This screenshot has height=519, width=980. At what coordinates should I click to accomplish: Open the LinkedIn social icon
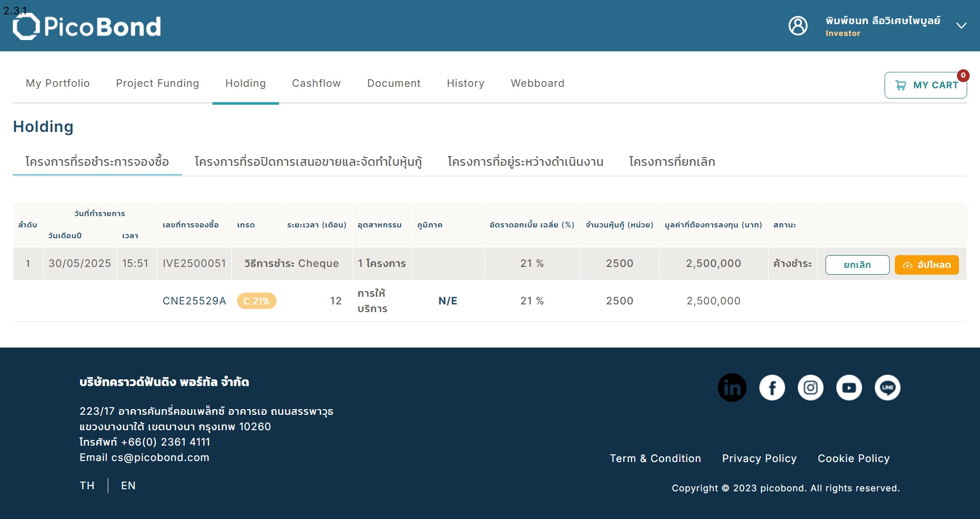732,388
